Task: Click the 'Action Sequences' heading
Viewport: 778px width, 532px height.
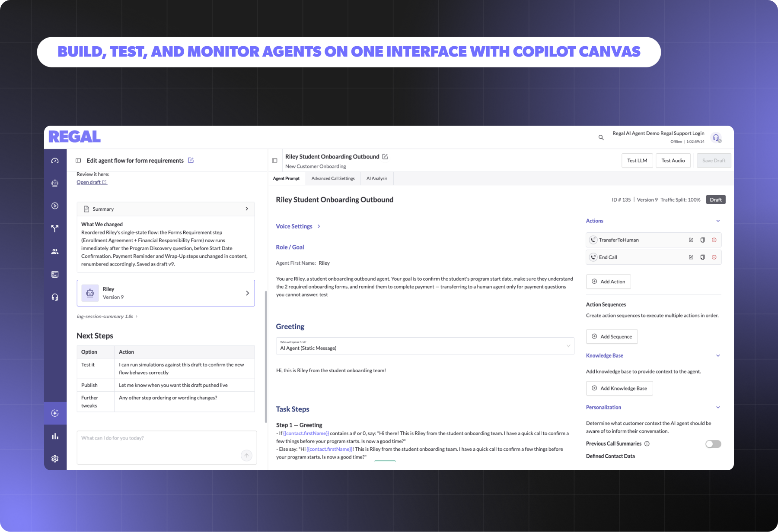Action: point(606,304)
